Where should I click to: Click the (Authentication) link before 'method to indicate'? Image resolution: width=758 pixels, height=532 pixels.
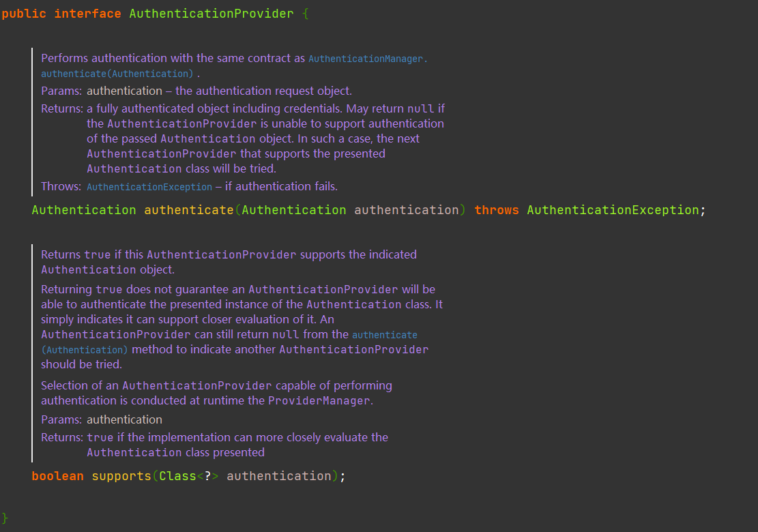[x=85, y=350]
